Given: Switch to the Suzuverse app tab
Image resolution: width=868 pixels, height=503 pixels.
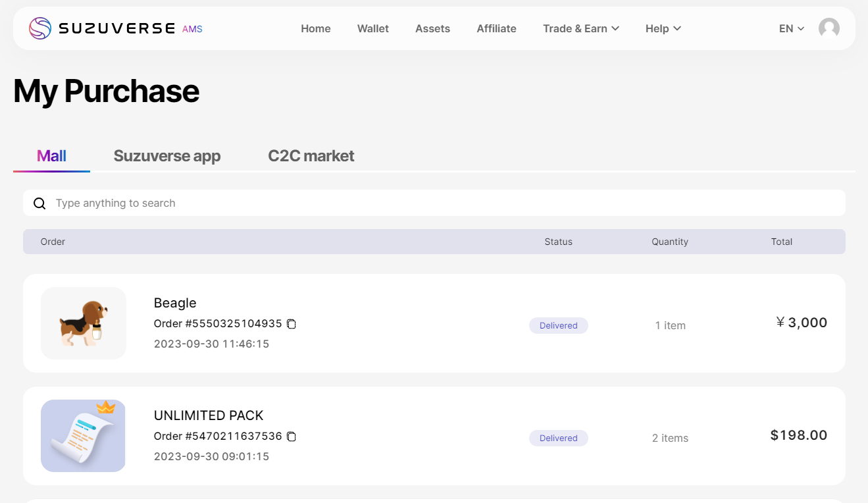Looking at the screenshot, I should pyautogui.click(x=167, y=156).
